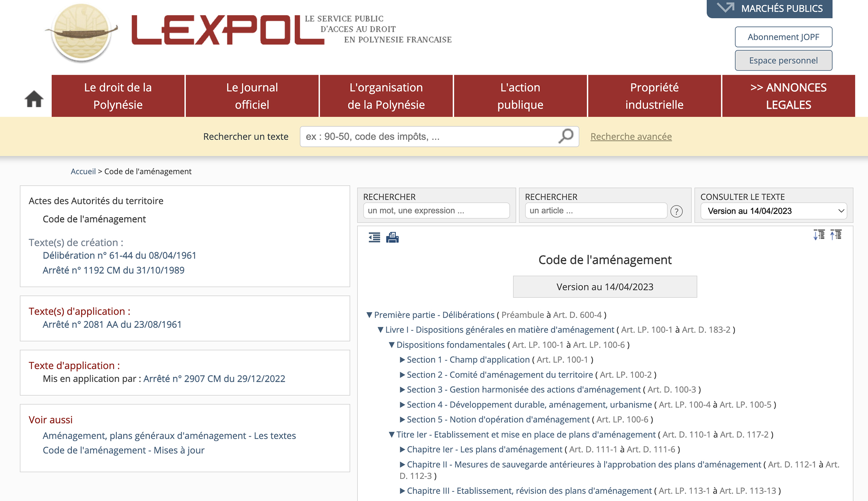Collapse the Première partie - Délibérations node
Screen dimensions: 868x501
(x=369, y=315)
